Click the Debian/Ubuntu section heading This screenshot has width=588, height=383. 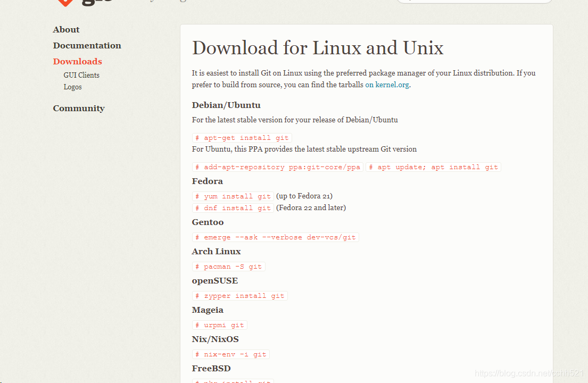[226, 105]
